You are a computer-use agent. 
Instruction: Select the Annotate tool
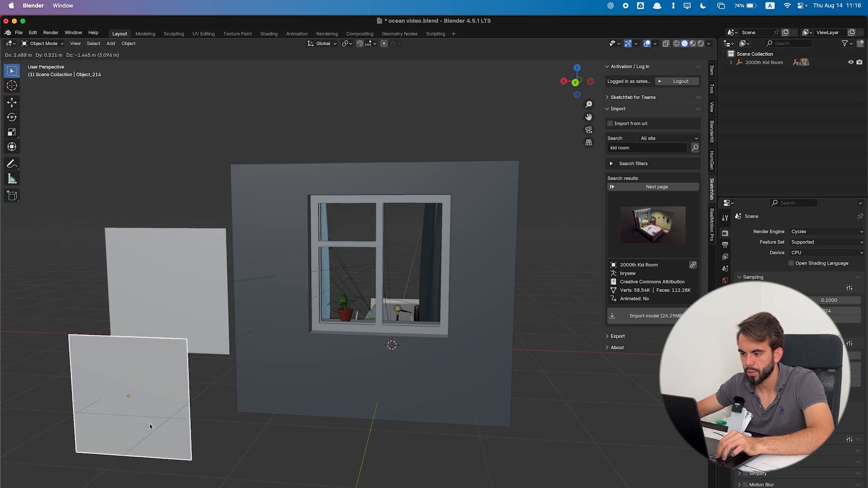tap(12, 164)
